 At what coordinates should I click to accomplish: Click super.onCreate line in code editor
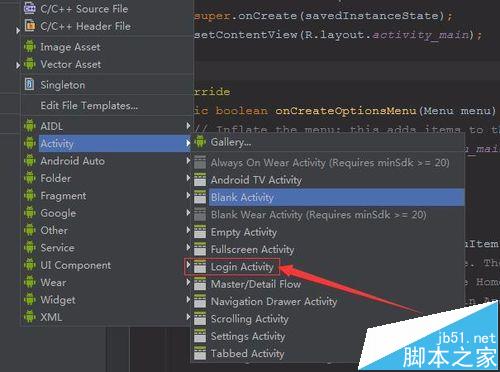[323, 16]
